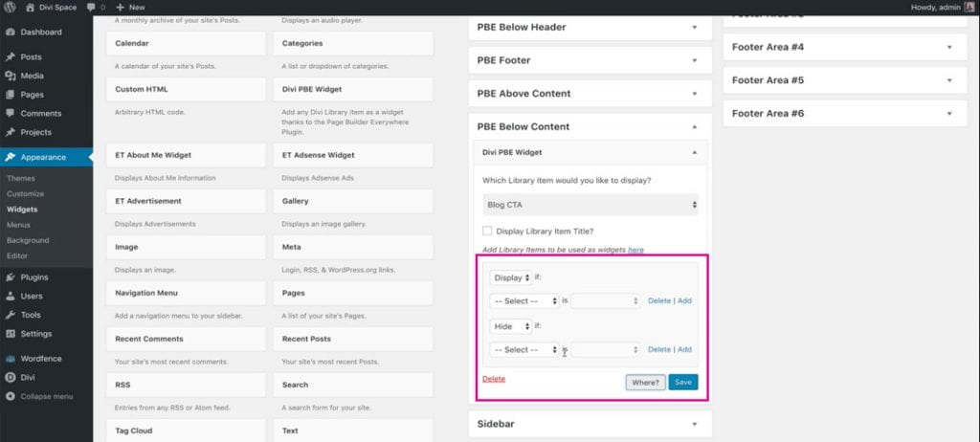Open the value dropdown in Display rule
This screenshot has height=442, width=980.
(x=606, y=300)
